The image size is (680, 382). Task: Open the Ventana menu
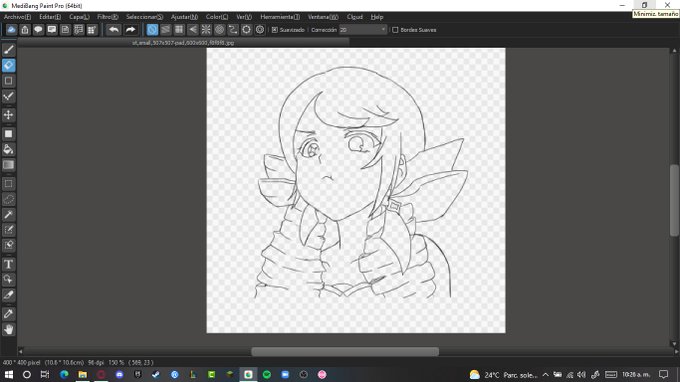pyautogui.click(x=323, y=17)
